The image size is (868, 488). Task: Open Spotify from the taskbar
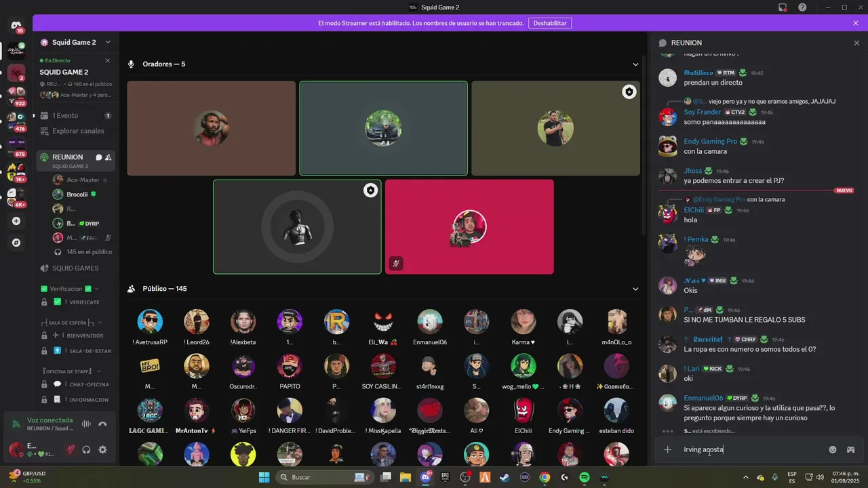click(585, 477)
